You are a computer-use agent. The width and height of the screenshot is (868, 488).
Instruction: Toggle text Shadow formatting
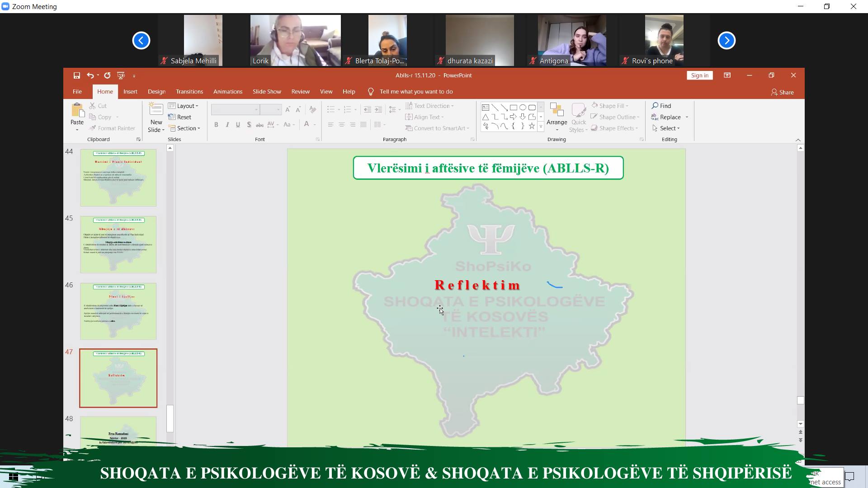tap(249, 125)
